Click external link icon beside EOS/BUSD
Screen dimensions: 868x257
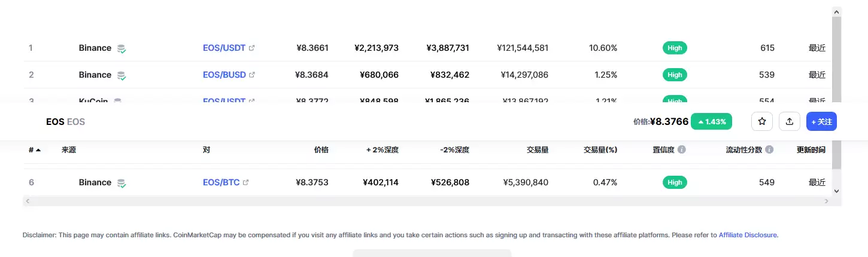[251, 75]
